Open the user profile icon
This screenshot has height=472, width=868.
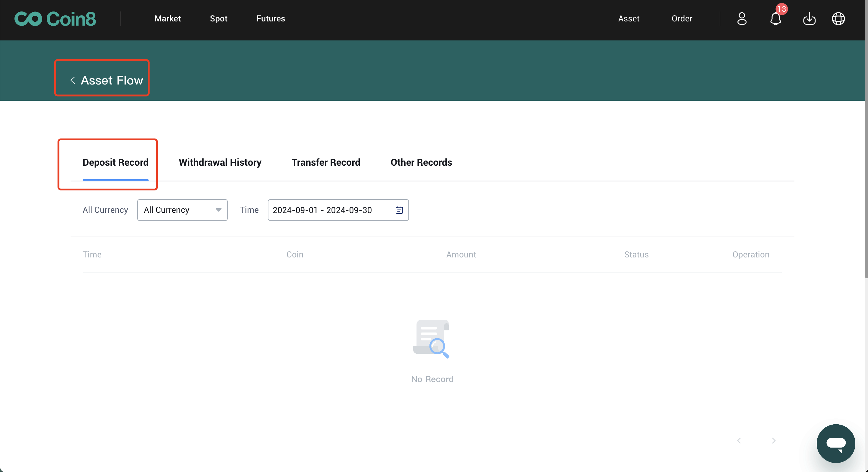742,18
